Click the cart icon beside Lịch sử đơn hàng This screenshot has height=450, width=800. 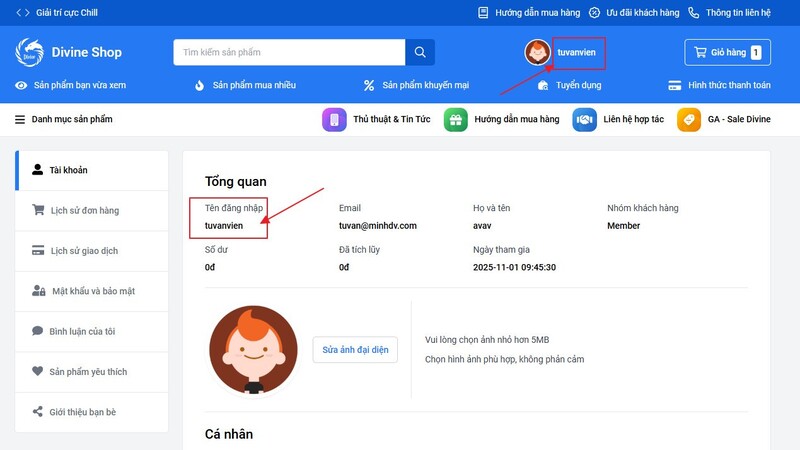[38, 210]
